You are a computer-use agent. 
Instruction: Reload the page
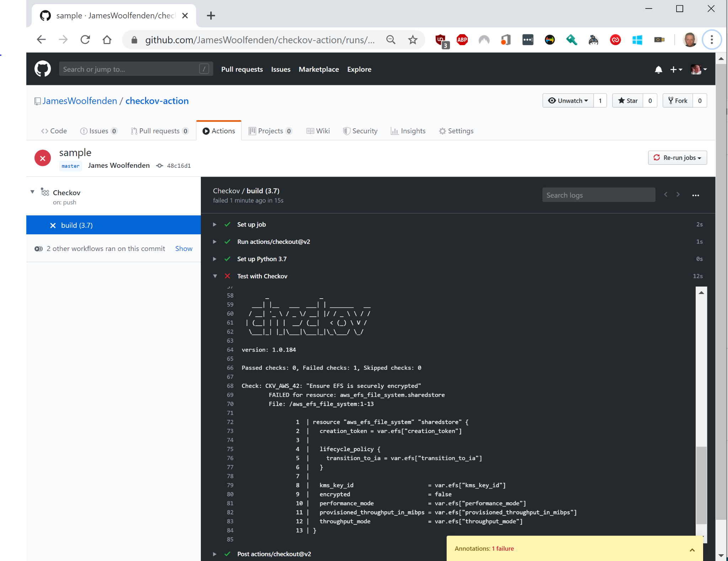(x=85, y=39)
